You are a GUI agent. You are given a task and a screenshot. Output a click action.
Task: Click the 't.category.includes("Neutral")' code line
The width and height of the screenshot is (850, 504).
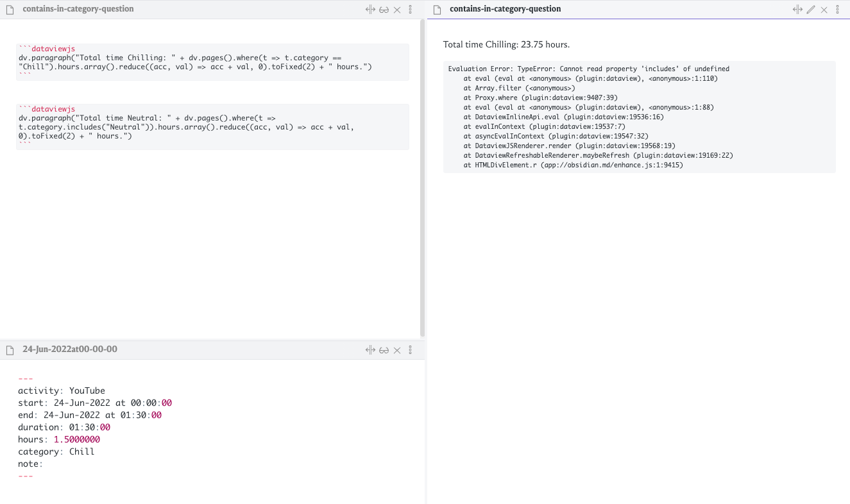(x=187, y=127)
